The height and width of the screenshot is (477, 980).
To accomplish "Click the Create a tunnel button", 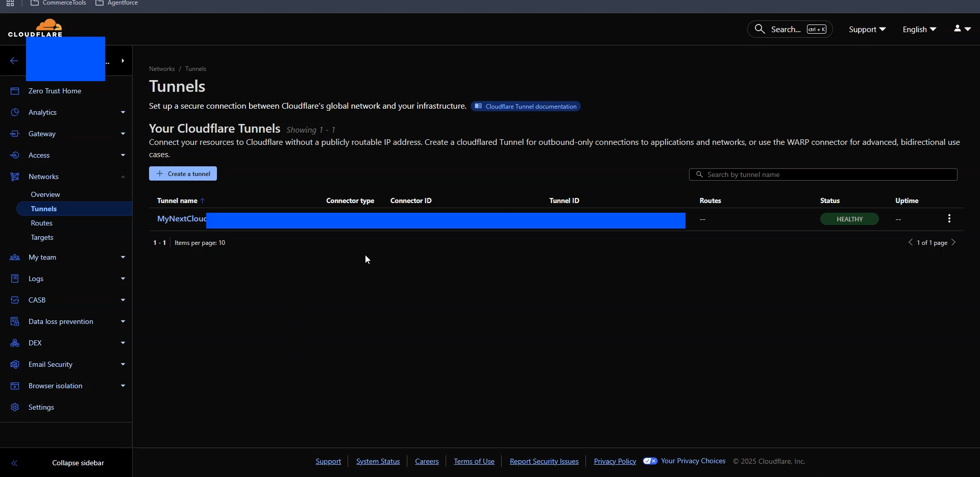I will (x=183, y=173).
